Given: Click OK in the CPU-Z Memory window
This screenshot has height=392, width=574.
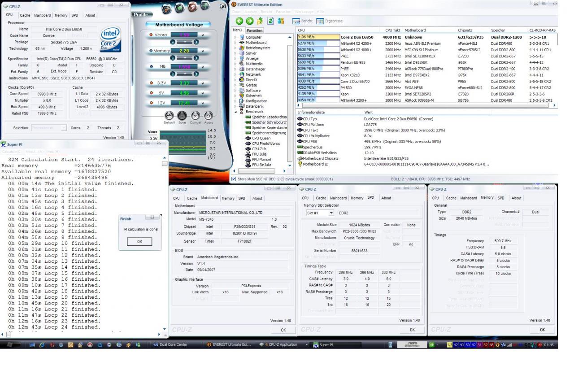Looking at the screenshot, I should [542, 330].
